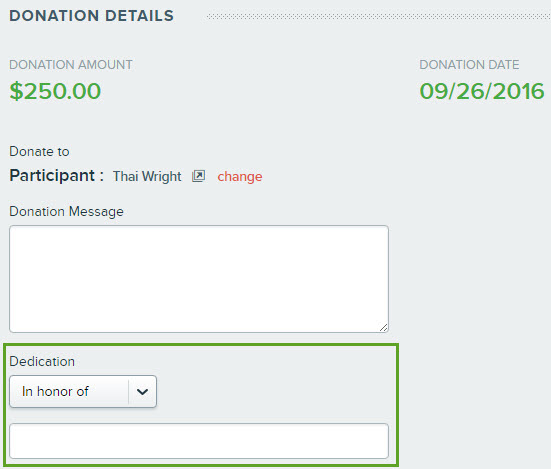551x469 pixels.
Task: Click the vertical separator inside dedication dropdown
Action: point(129,391)
